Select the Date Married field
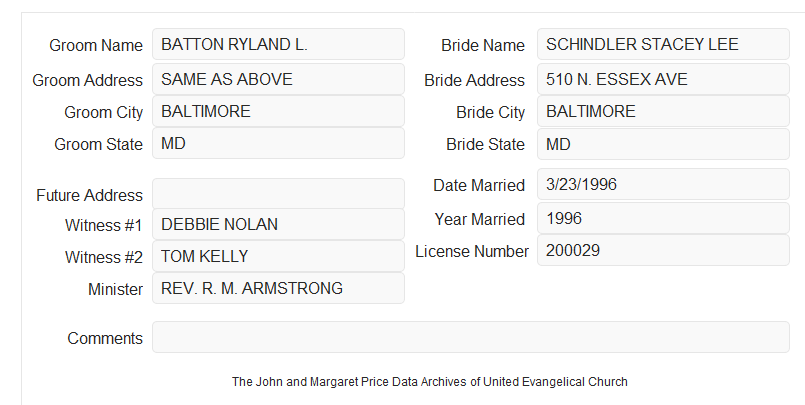Image resolution: width=805 pixels, height=405 pixels. click(x=663, y=184)
